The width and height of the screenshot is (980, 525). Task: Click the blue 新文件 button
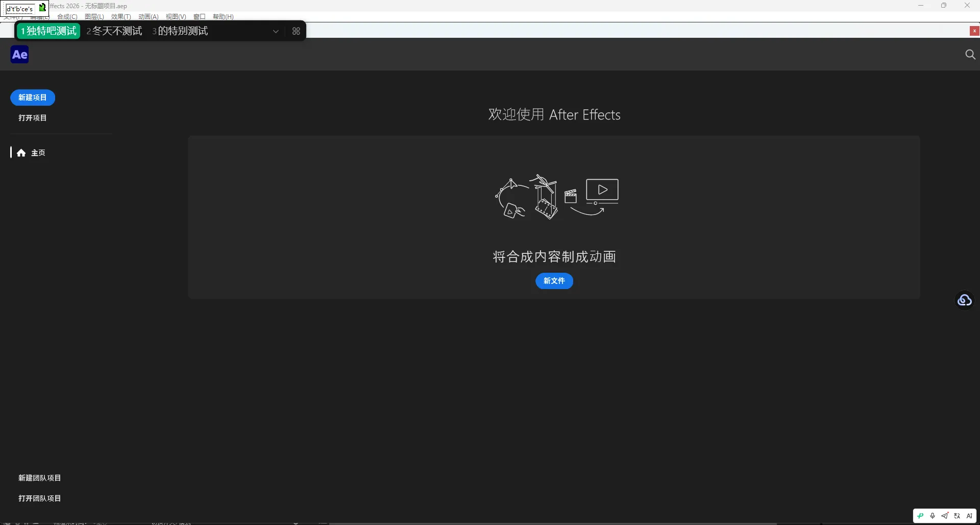tap(554, 281)
